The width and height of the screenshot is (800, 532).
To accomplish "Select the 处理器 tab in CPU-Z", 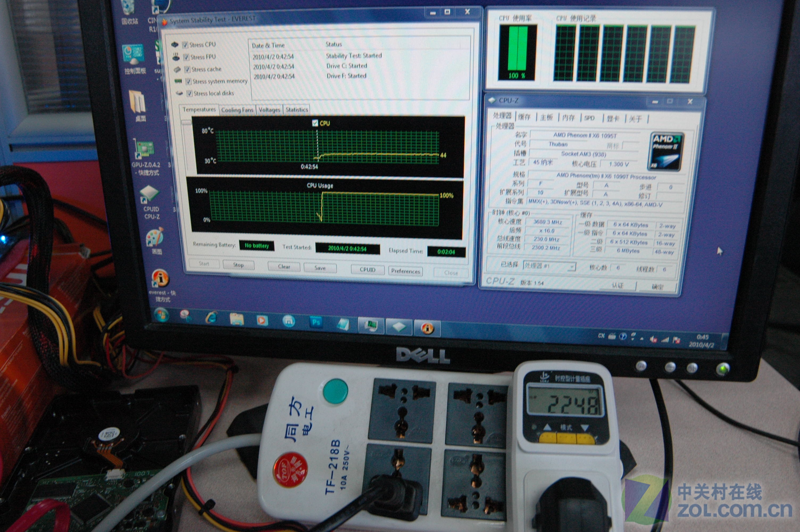I will [x=502, y=116].
